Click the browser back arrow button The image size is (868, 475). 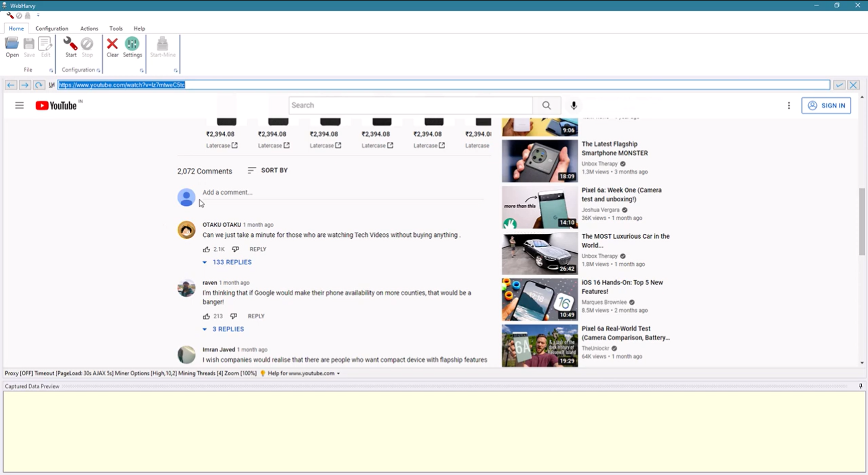click(x=11, y=85)
